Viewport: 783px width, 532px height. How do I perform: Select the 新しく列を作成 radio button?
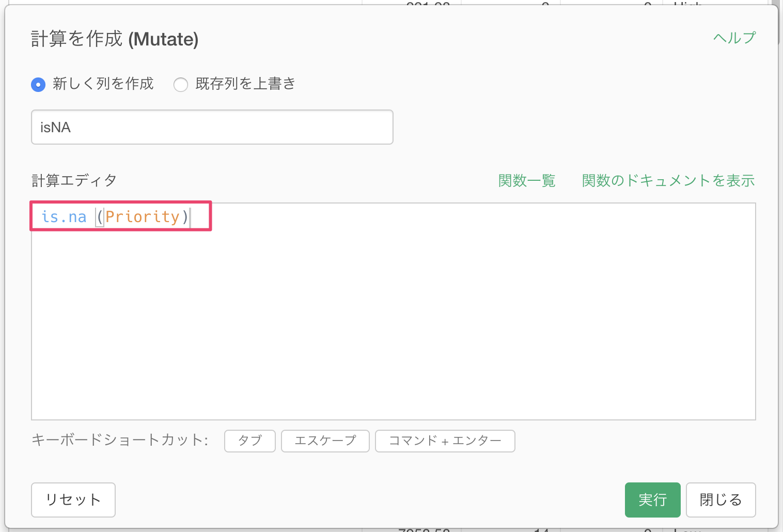click(39, 84)
